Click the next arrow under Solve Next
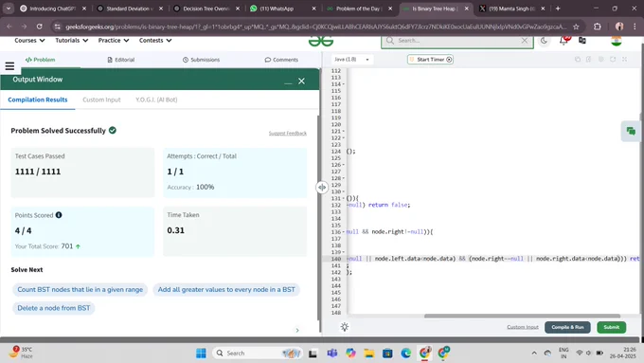The height and width of the screenshot is (363, 644). click(297, 330)
